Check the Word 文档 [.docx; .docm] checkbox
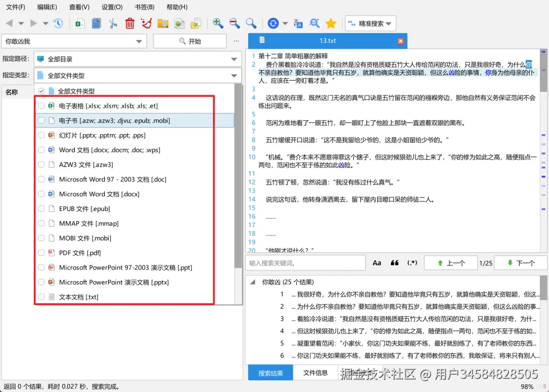This screenshot has width=549, height=392. [41, 150]
